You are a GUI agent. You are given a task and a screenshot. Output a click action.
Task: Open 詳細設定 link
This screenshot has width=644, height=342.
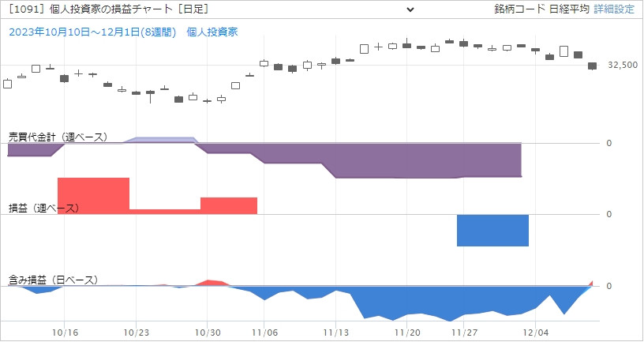coord(613,9)
